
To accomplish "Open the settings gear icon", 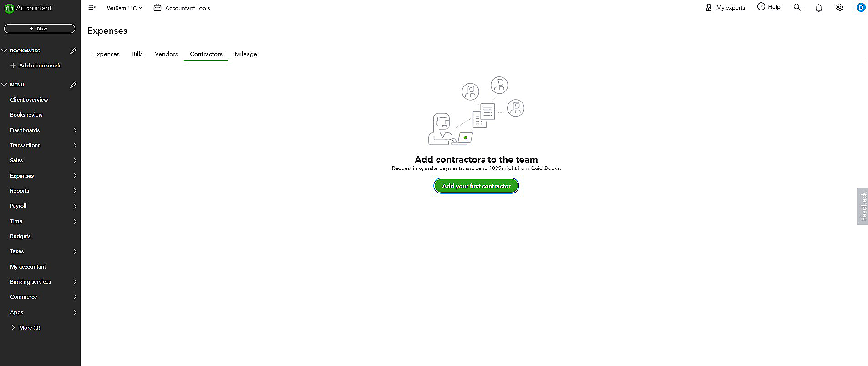I will (839, 8).
